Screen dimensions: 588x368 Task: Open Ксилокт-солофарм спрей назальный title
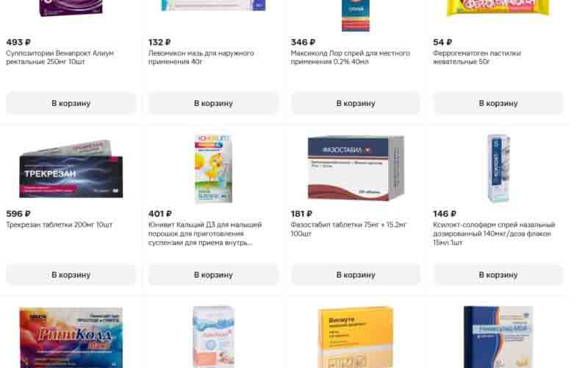tap(494, 233)
